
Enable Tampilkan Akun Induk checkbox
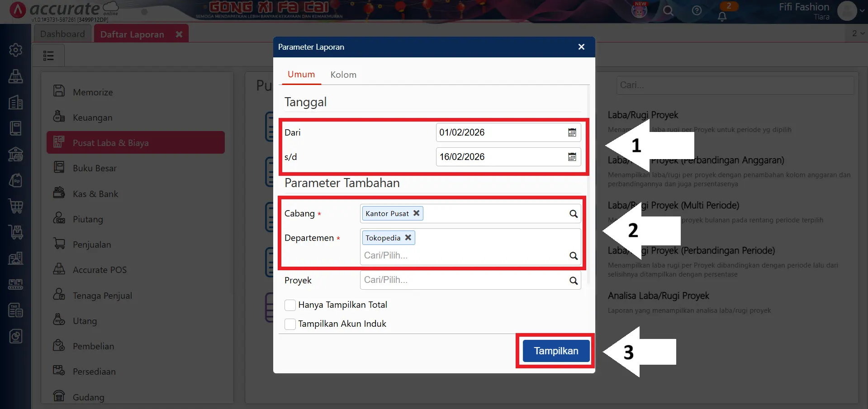pyautogui.click(x=290, y=324)
